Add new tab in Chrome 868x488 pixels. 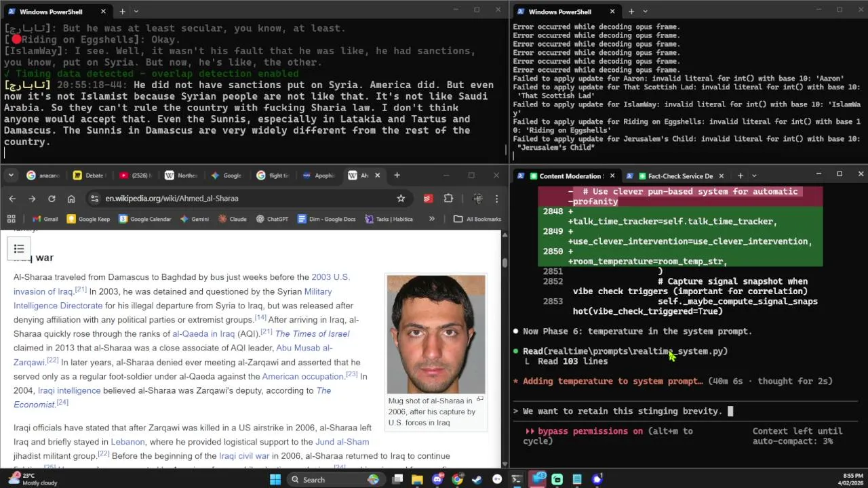tap(397, 175)
